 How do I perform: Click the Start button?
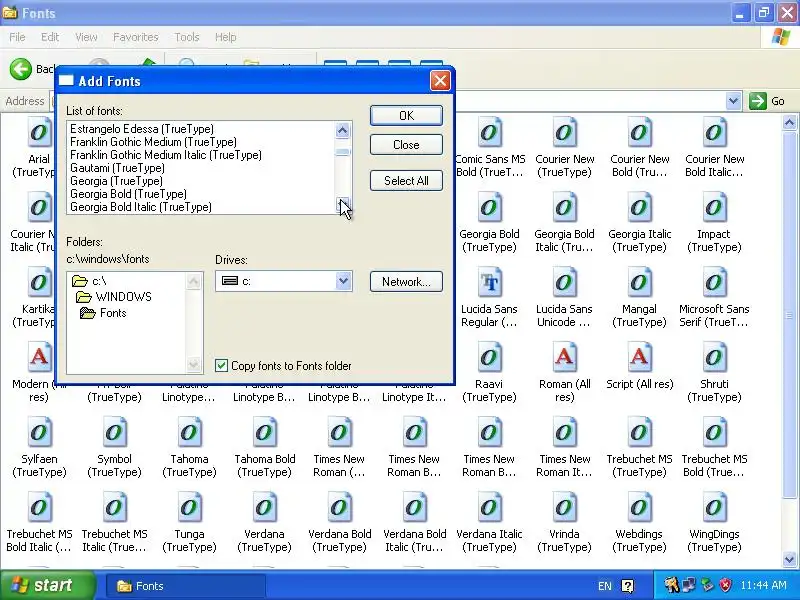point(47,585)
